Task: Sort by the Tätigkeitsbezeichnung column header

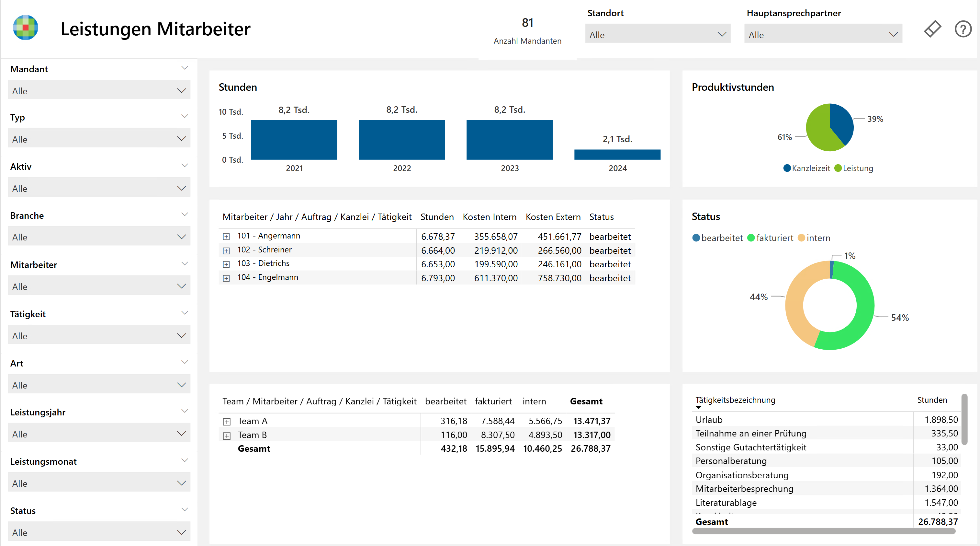Action: (735, 400)
